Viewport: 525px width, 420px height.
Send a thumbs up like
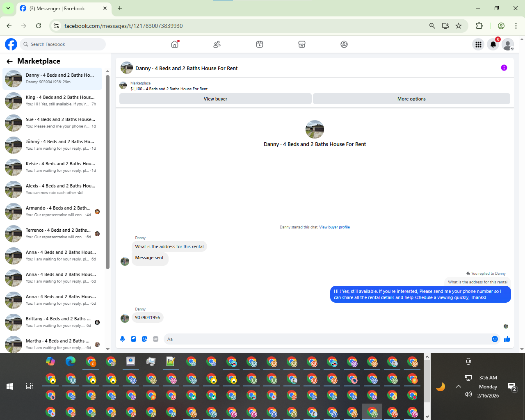(507, 339)
